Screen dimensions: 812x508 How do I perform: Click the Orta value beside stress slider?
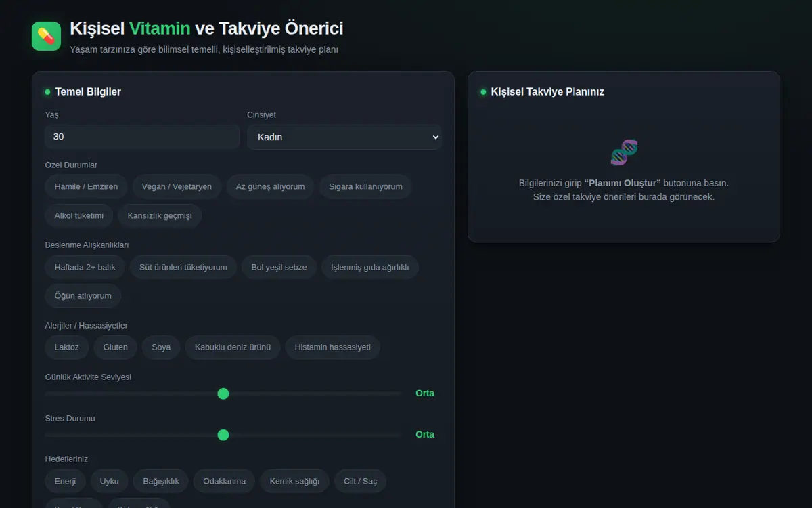pos(425,435)
